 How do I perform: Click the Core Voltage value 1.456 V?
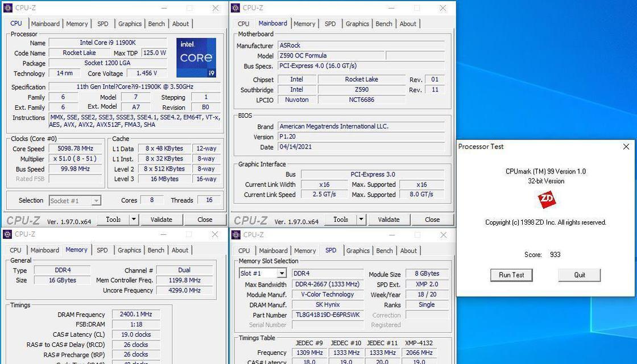pos(147,73)
